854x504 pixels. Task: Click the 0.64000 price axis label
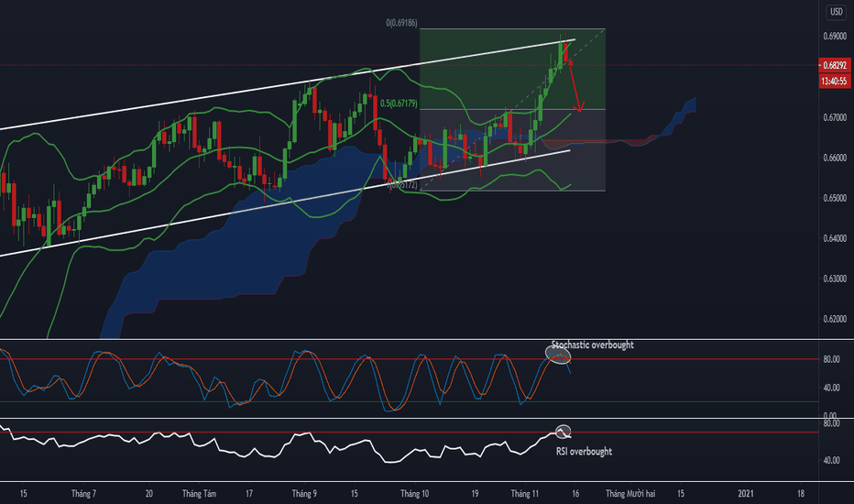click(835, 238)
